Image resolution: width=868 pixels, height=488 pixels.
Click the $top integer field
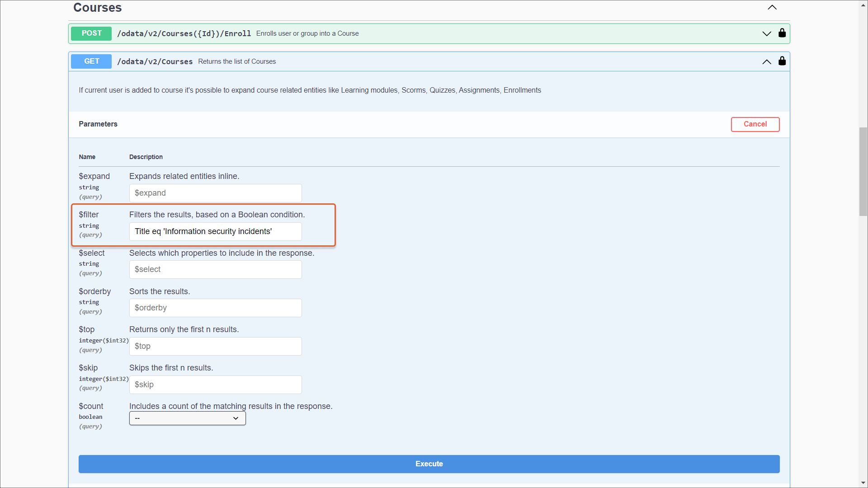[x=215, y=346]
